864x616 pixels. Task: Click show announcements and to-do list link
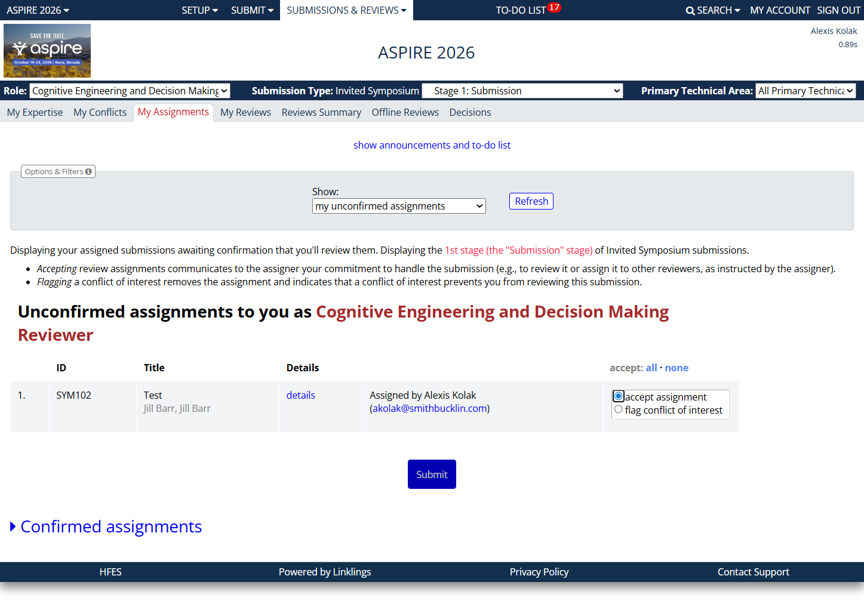pyautogui.click(x=432, y=145)
